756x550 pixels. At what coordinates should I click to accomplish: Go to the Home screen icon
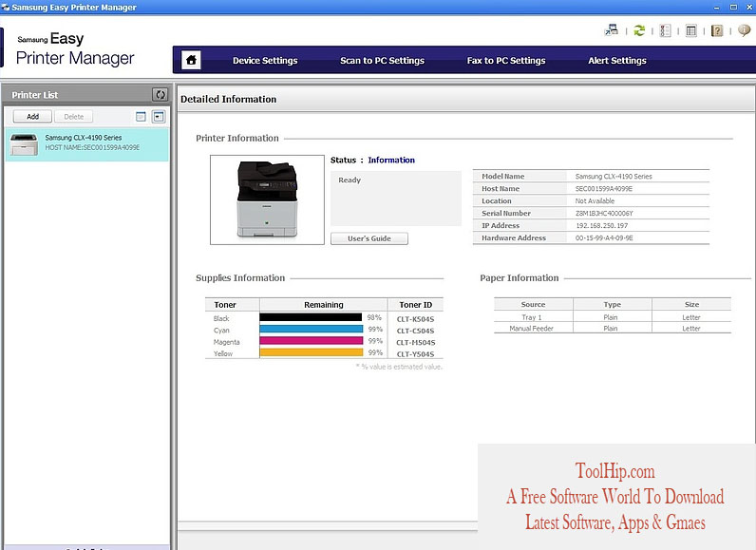tap(191, 60)
